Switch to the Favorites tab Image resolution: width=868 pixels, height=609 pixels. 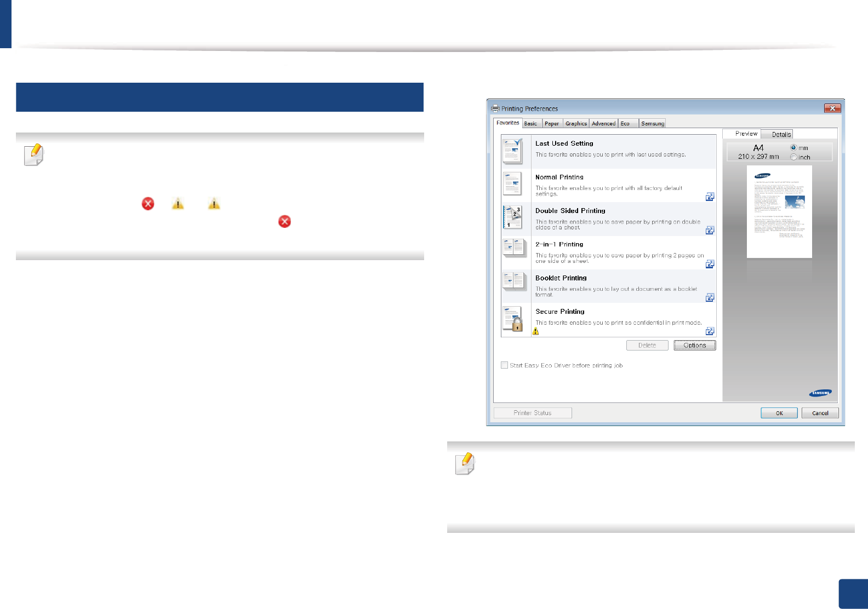[x=507, y=123]
